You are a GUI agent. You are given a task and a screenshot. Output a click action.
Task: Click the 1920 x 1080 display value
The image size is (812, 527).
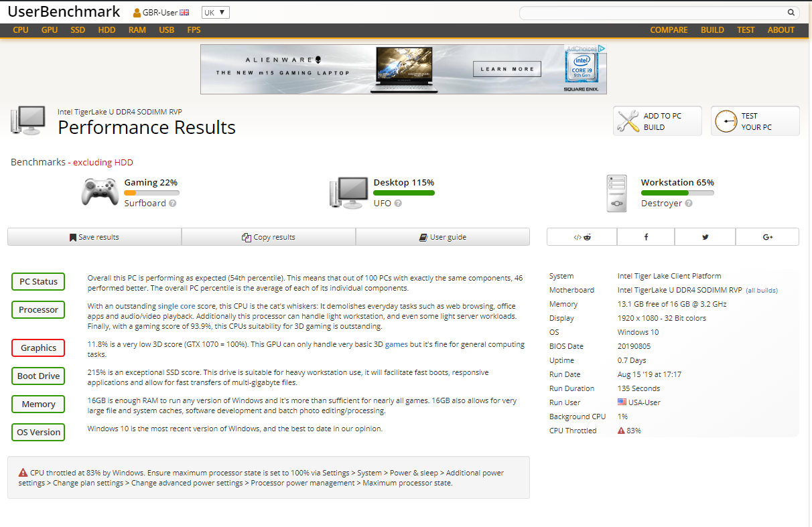click(x=662, y=318)
